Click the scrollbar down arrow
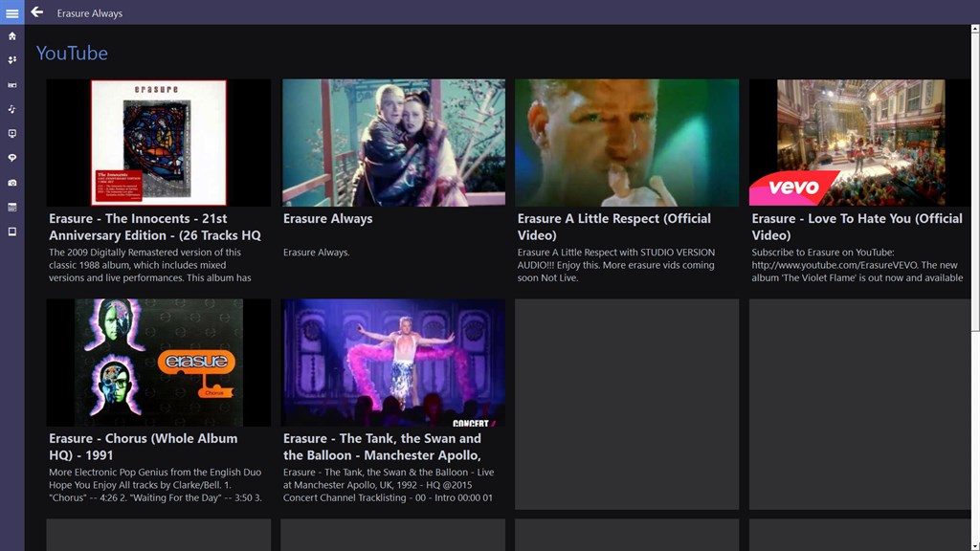This screenshot has width=980, height=551. coord(975,546)
